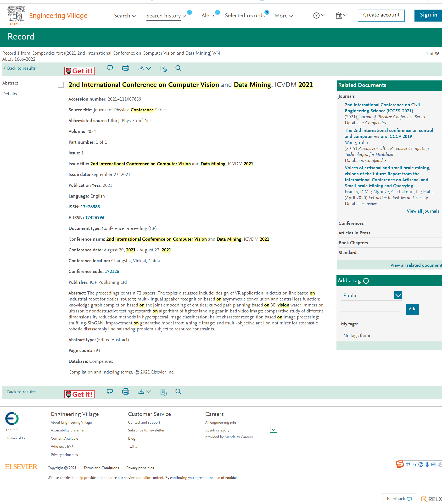Click the bottom search magnifier icon
Image resolution: width=442 pixels, height=504 pixels.
[x=178, y=391]
